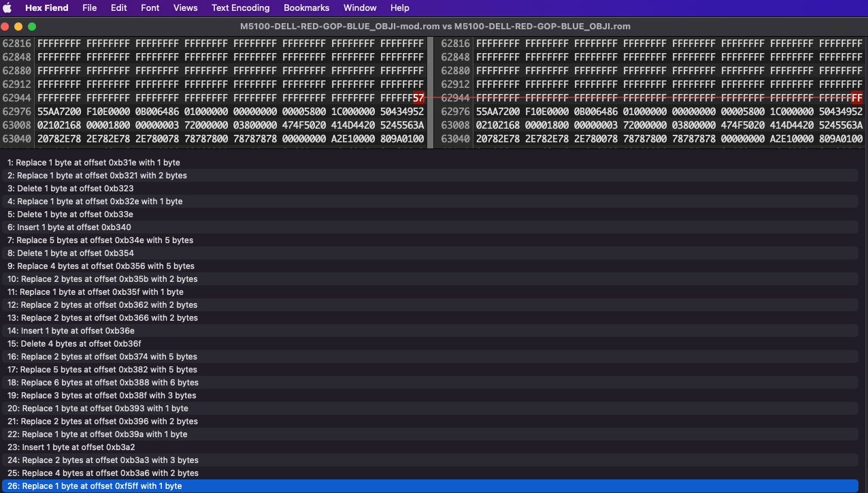The height and width of the screenshot is (493, 868).
Task: Click the highlighted 57 byte in left pane
Action: [418, 98]
